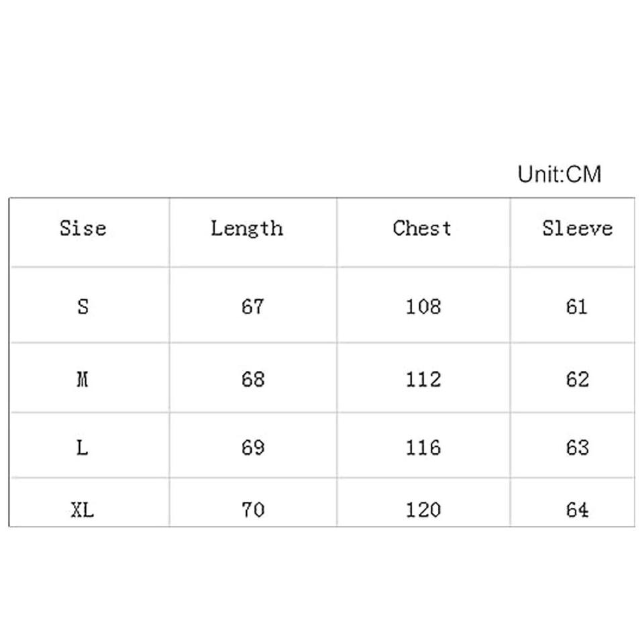Viewport: 644px width, 644px height.
Task: Click sleeve value 62
Action: click(577, 380)
